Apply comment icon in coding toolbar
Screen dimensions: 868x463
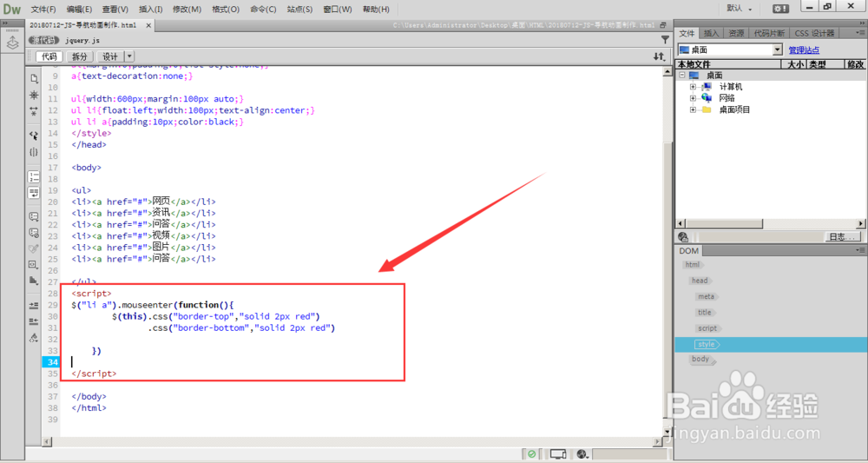(x=34, y=216)
